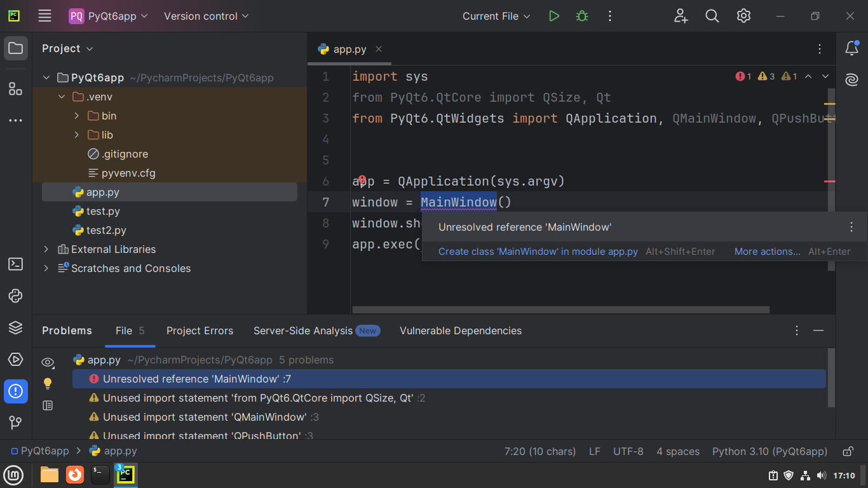
Task: Open the Terminal tool window
Action: click(16, 264)
